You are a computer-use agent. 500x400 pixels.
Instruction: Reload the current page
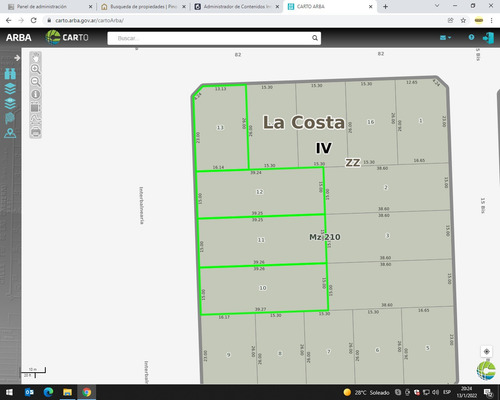pos(33,20)
